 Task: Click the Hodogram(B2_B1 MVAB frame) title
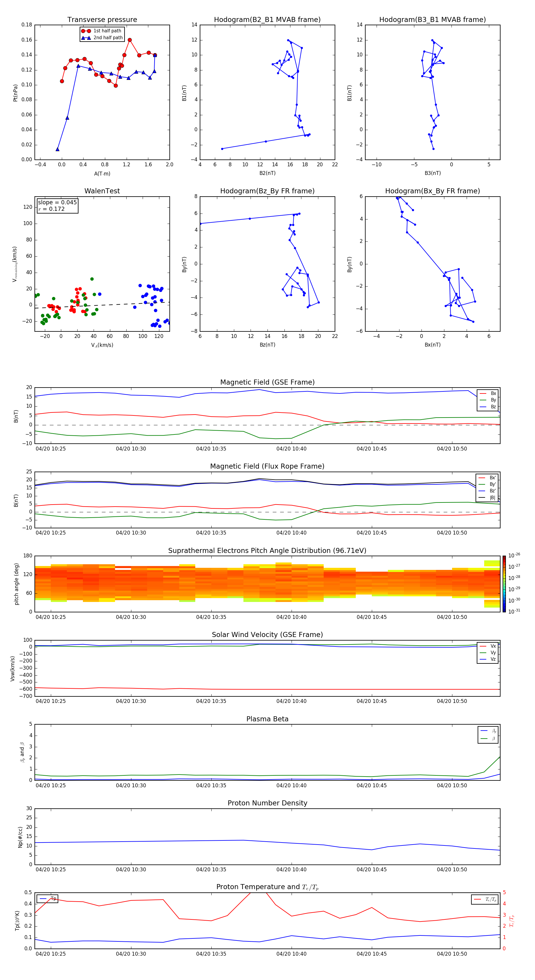coord(267,20)
